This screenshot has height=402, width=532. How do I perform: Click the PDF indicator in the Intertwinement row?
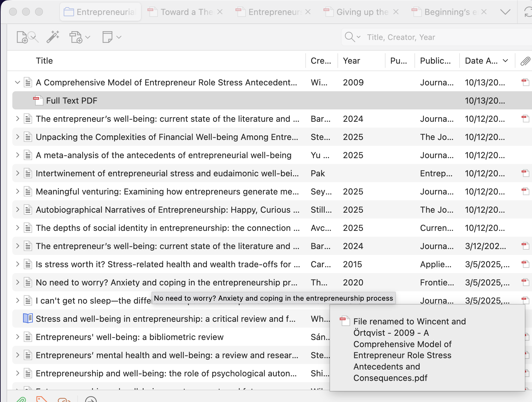pyautogui.click(x=525, y=173)
